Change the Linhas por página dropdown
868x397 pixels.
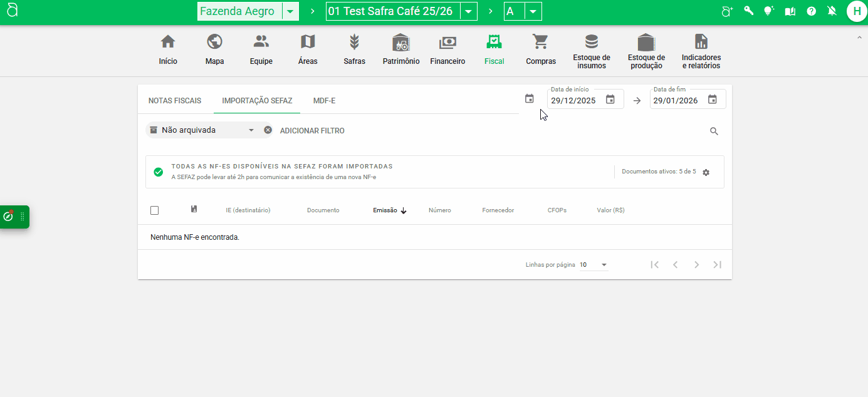(593, 265)
